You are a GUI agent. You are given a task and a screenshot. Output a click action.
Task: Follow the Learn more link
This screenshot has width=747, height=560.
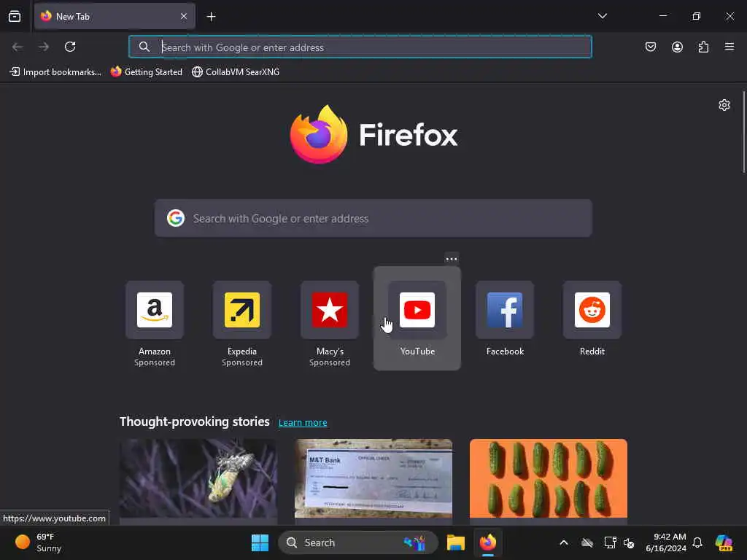pyautogui.click(x=303, y=422)
